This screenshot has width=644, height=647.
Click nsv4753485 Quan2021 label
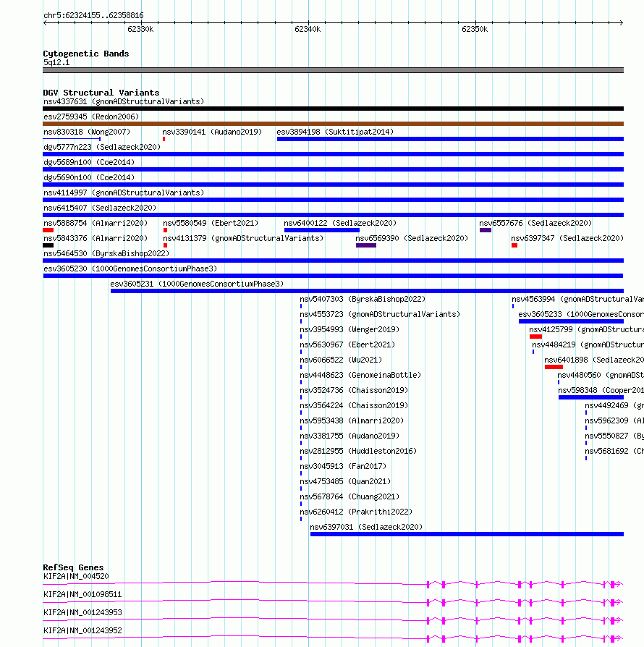345,481
